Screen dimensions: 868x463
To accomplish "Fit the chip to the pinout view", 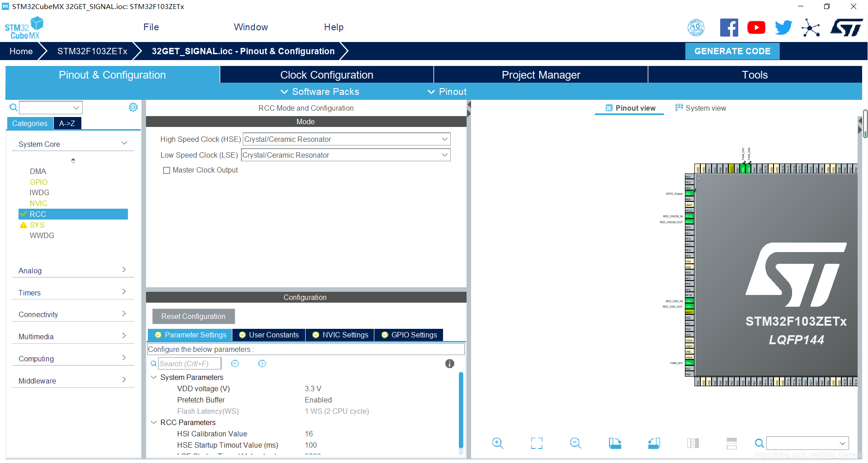I will tap(537, 443).
